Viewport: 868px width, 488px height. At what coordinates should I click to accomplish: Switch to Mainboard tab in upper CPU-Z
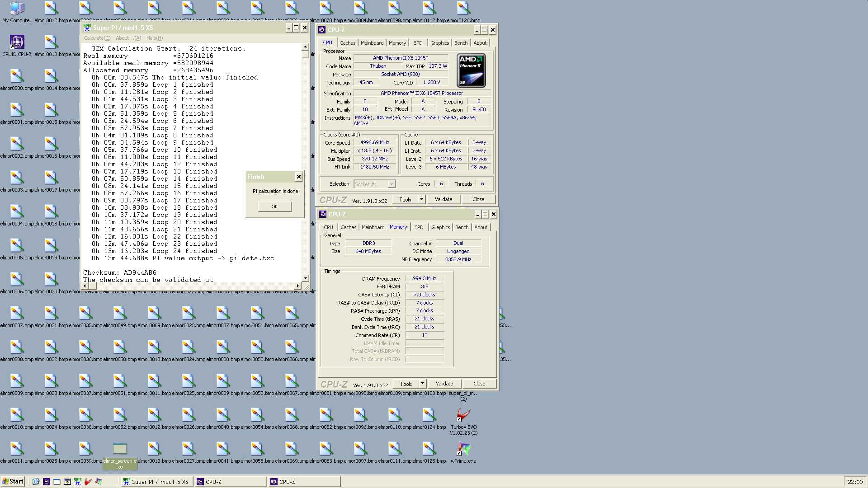(372, 43)
